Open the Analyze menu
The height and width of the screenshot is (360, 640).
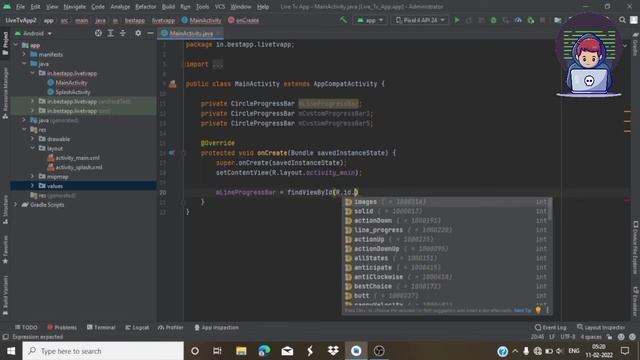[120, 7]
